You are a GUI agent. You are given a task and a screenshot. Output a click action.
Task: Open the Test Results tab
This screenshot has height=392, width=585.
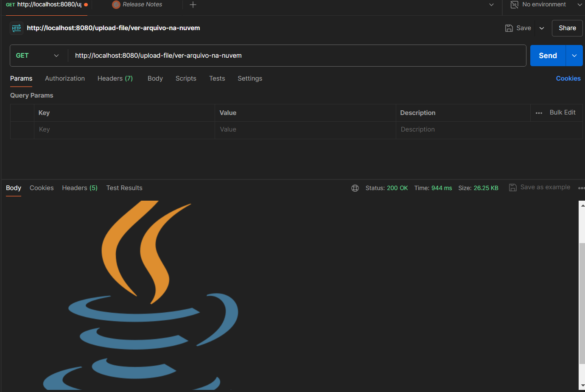click(124, 188)
